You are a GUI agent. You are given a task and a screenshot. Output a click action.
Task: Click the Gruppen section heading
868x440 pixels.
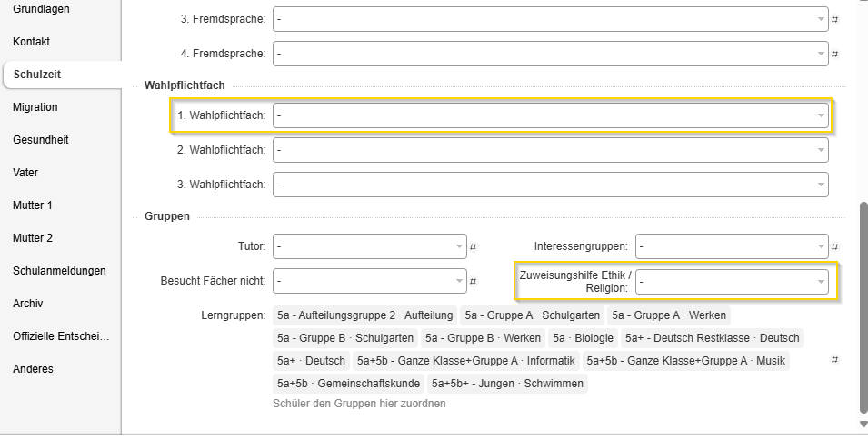pos(167,216)
